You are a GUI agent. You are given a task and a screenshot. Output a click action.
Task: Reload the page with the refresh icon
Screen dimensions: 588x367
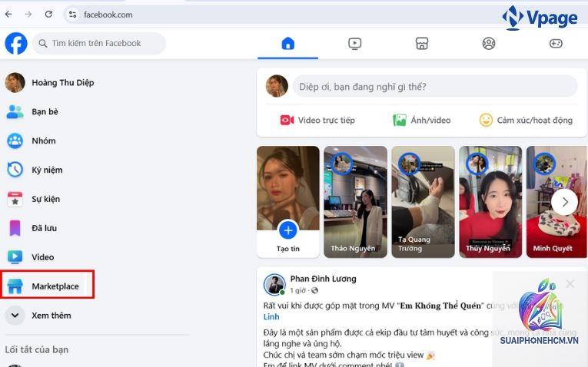pyautogui.click(x=48, y=15)
